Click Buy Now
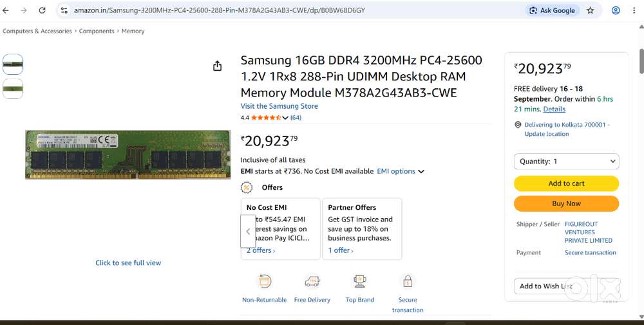The image size is (644, 325). (566, 203)
